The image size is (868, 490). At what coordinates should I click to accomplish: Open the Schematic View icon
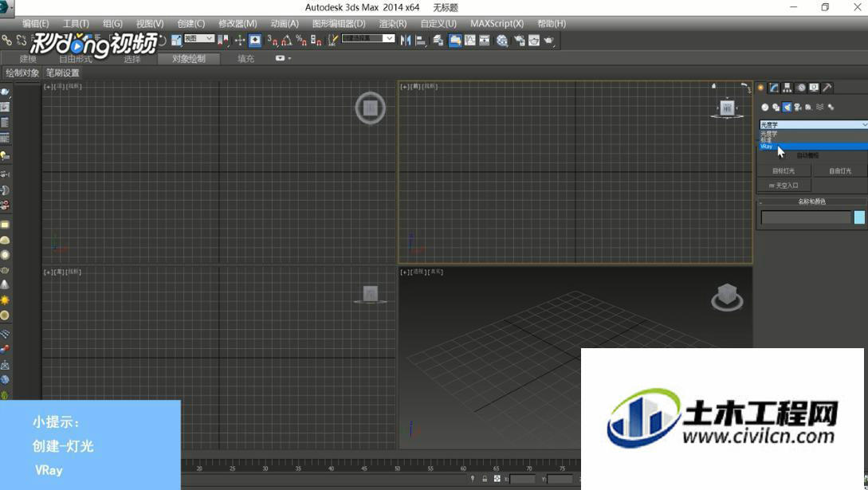coord(485,41)
